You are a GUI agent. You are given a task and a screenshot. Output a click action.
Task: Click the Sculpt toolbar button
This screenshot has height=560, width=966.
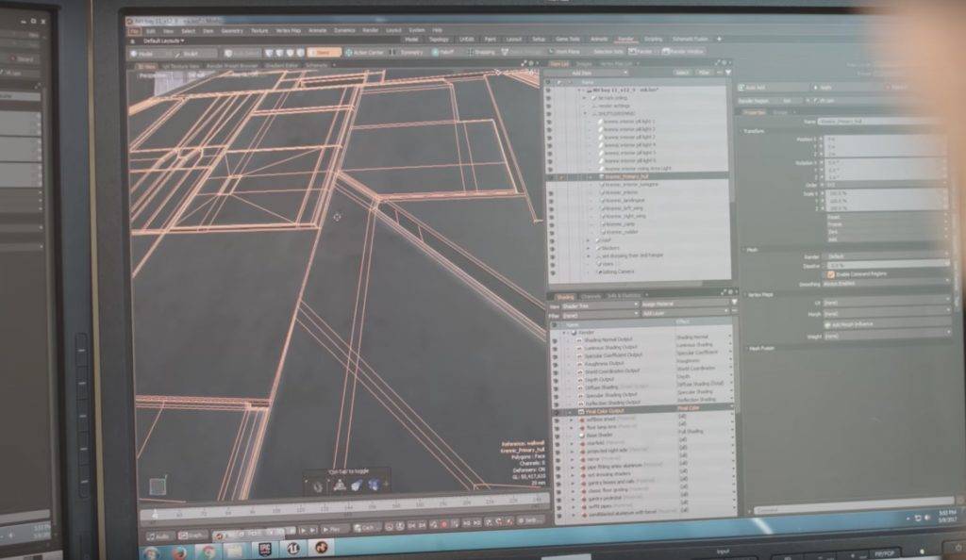187,54
